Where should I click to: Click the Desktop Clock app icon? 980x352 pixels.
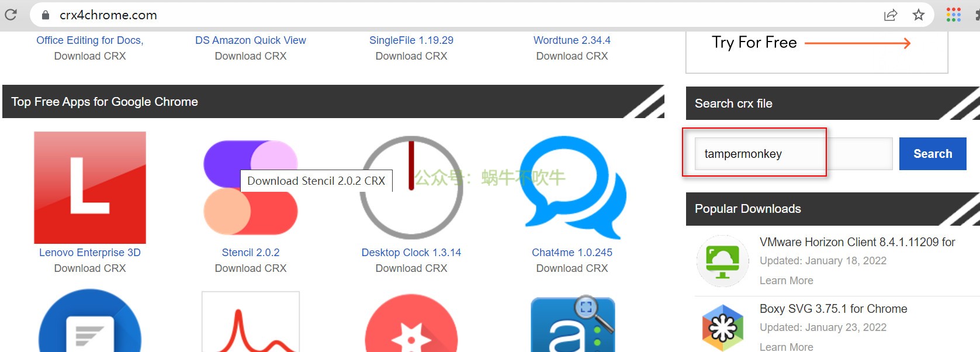point(411,188)
